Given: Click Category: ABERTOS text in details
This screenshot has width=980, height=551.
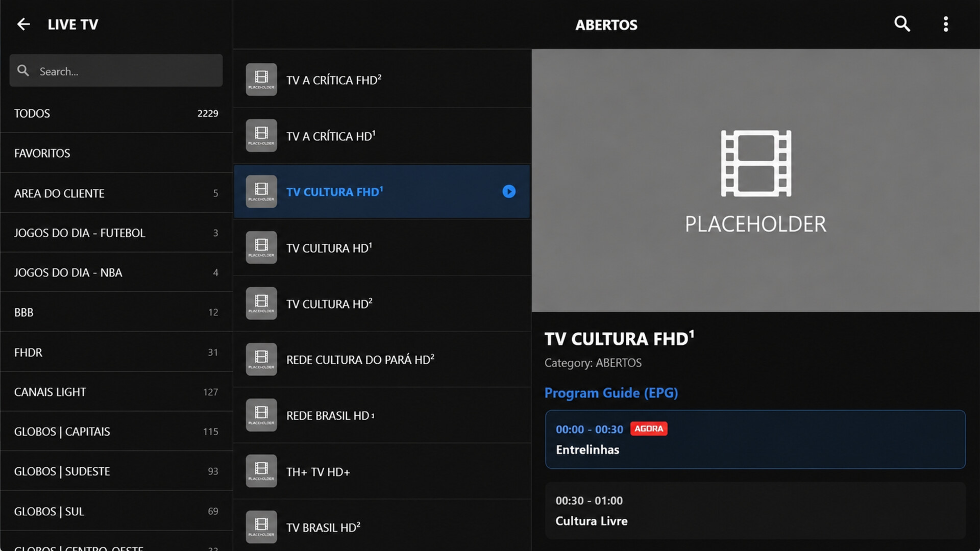Looking at the screenshot, I should (593, 363).
